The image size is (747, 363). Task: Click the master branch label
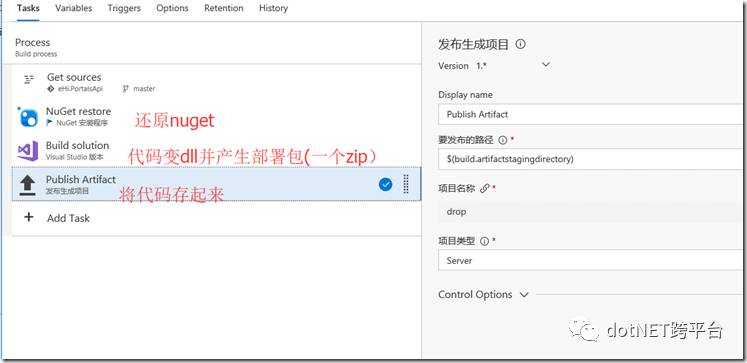[139, 89]
